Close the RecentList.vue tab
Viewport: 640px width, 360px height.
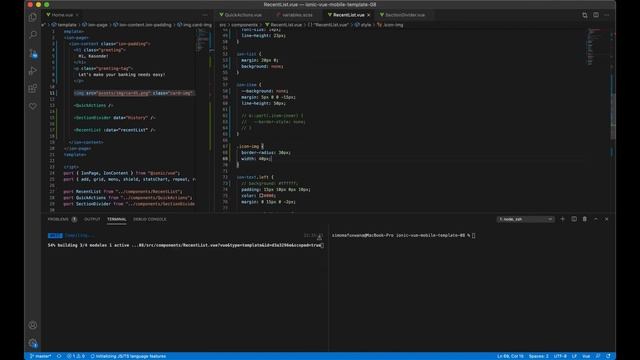click(369, 15)
